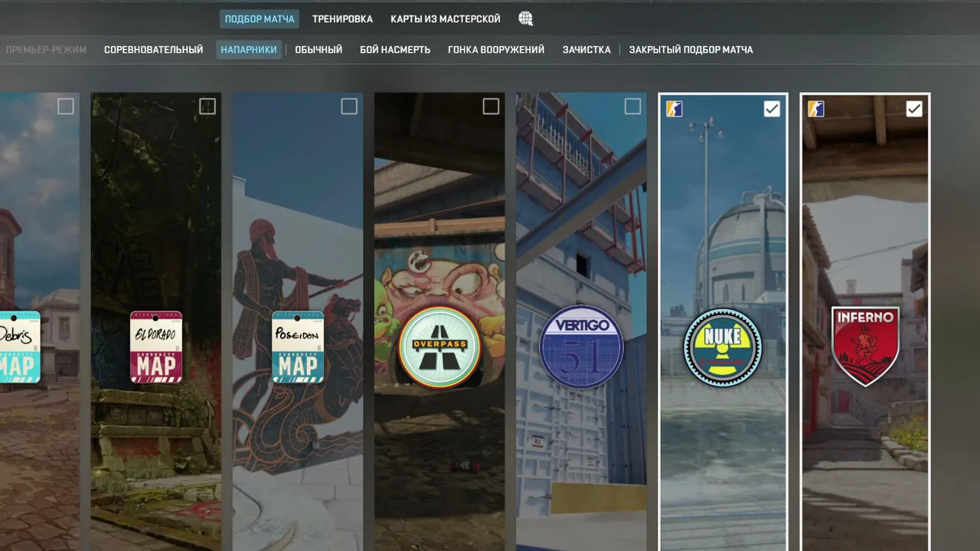Select the НАПАРНИКИ game mode
Screen dimensions: 980x551
(249, 50)
